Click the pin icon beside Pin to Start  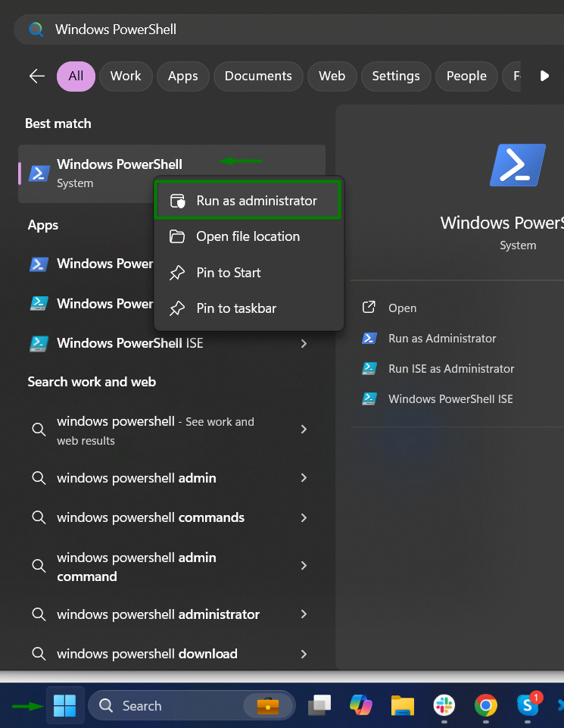tap(176, 273)
